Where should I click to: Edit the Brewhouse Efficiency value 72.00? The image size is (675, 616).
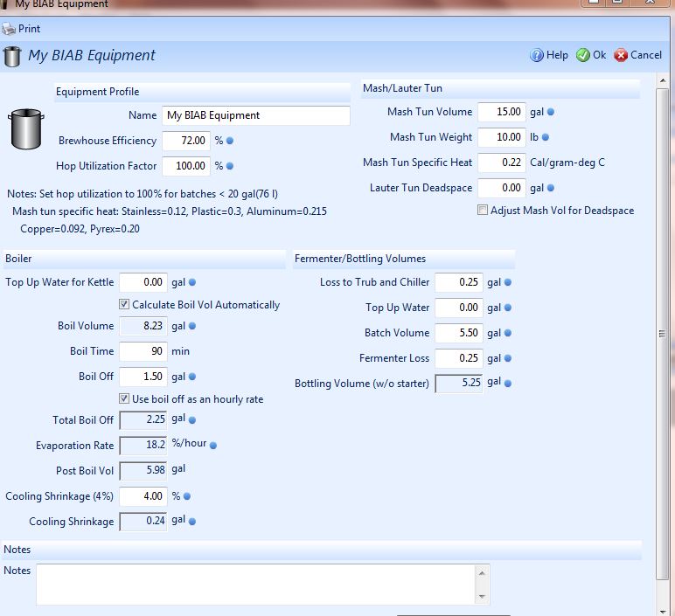click(186, 141)
